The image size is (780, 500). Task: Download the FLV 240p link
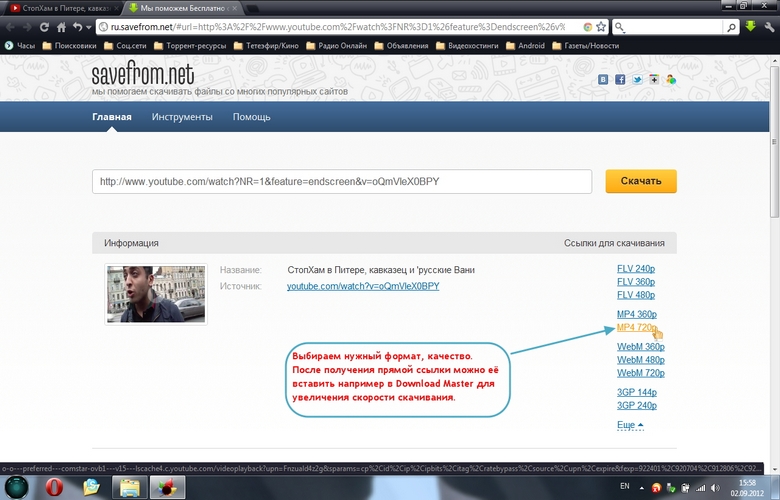tap(636, 269)
